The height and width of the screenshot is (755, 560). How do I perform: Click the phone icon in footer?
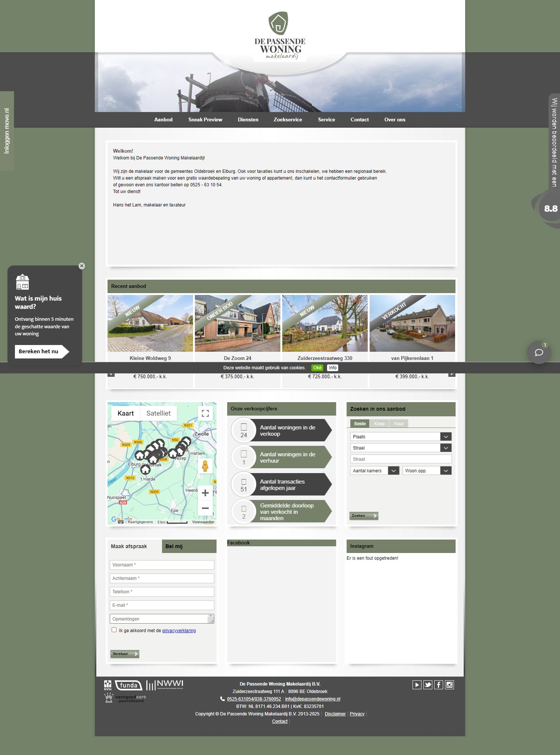[x=223, y=699]
